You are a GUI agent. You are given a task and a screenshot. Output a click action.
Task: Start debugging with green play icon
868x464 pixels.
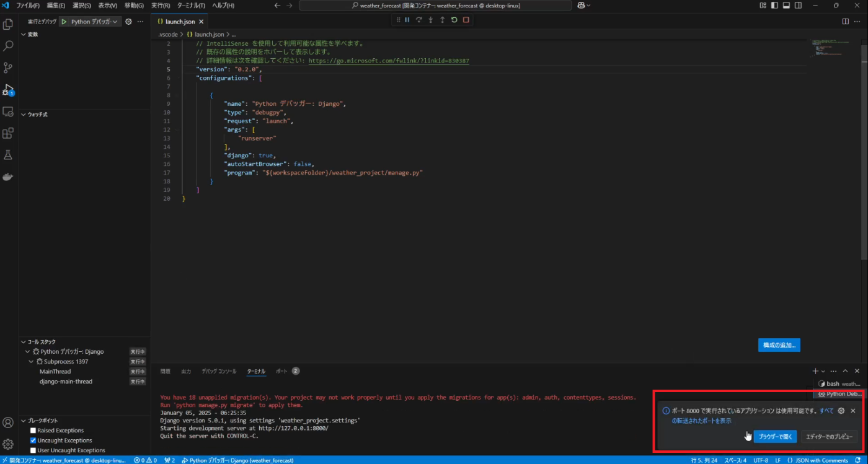coord(64,21)
